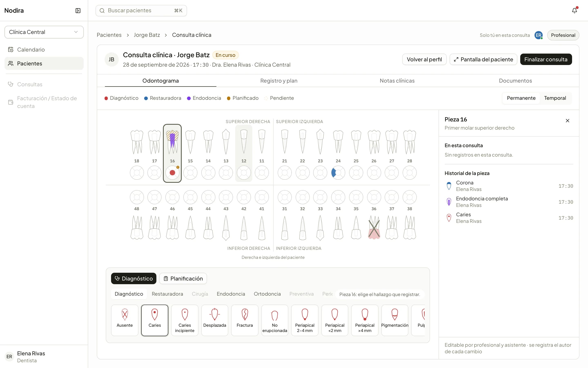Image resolution: width=588 pixels, height=368 pixels.
Task: Click the purple Endodoncia legend dot
Action: (189, 98)
